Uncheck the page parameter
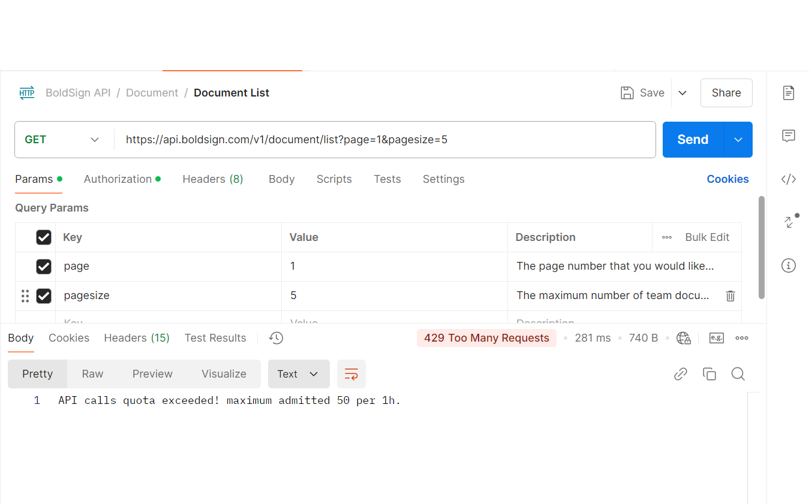Image resolution: width=812 pixels, height=504 pixels. tap(44, 266)
